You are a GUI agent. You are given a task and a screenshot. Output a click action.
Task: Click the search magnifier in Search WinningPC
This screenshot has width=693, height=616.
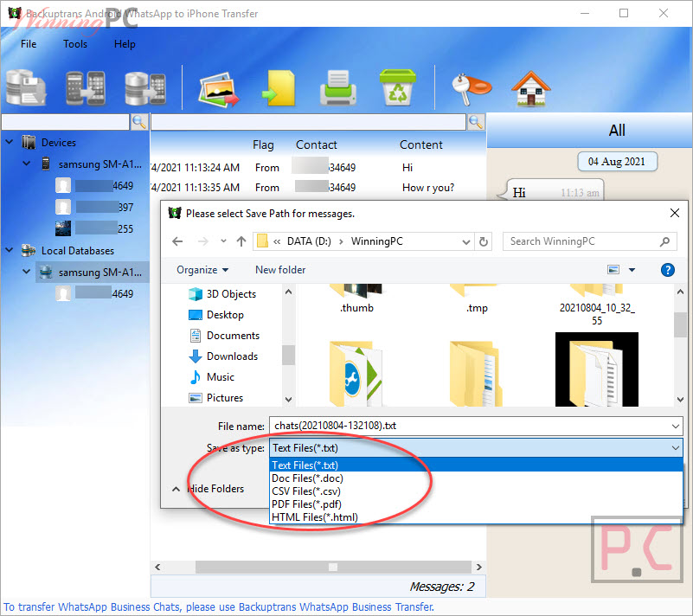coord(664,241)
